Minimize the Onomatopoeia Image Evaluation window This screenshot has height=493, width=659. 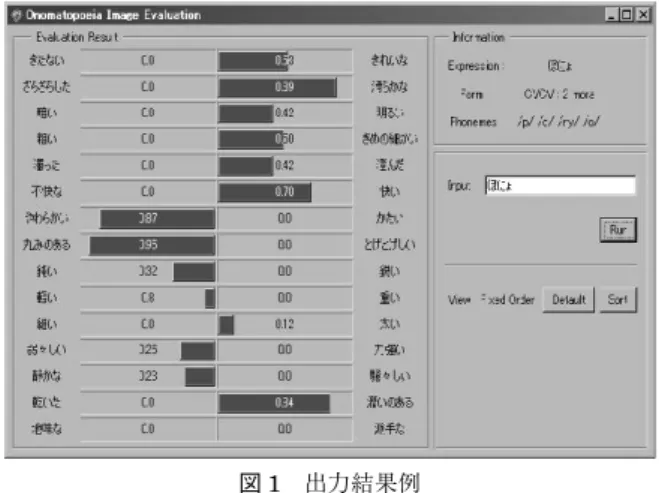click(612, 15)
